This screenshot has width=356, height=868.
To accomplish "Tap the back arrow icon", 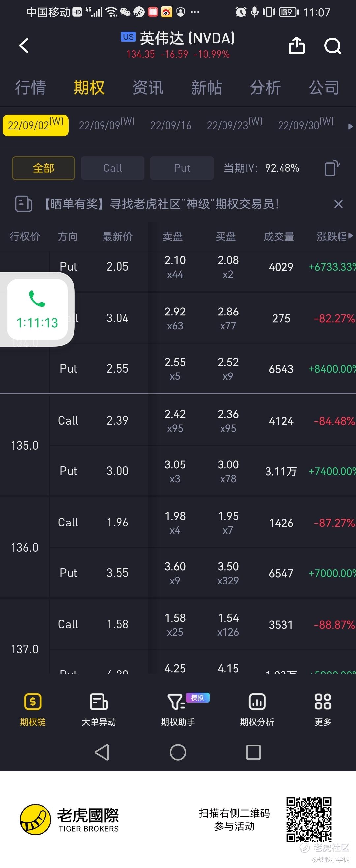I will click(x=24, y=45).
